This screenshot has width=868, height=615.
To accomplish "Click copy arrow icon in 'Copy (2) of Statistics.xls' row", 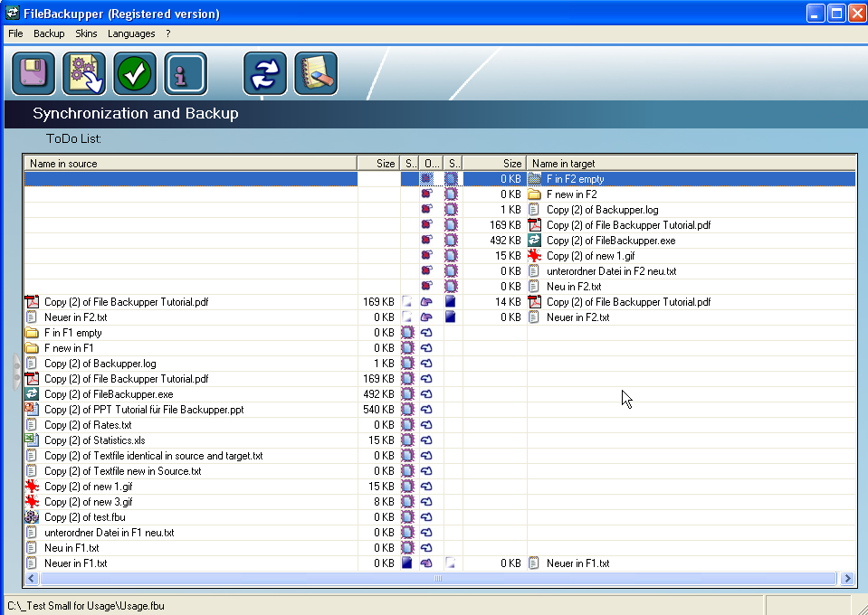I will 426,440.
